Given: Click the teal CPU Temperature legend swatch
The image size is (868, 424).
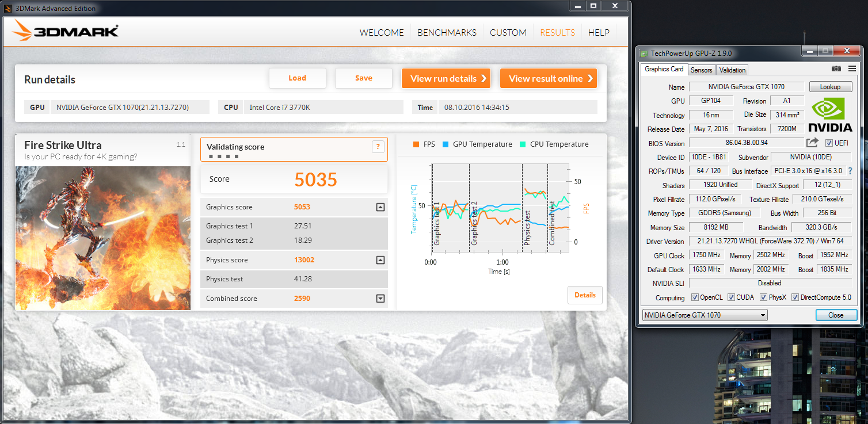Looking at the screenshot, I should click(x=523, y=144).
